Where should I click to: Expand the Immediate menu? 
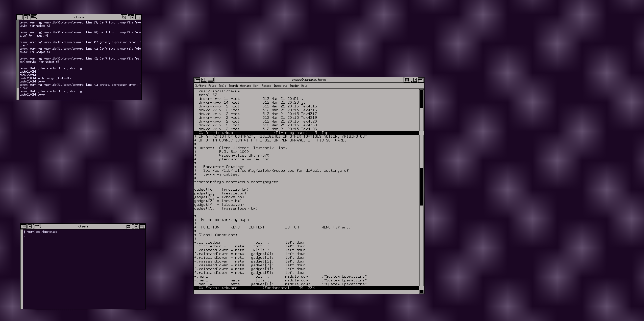pos(280,86)
